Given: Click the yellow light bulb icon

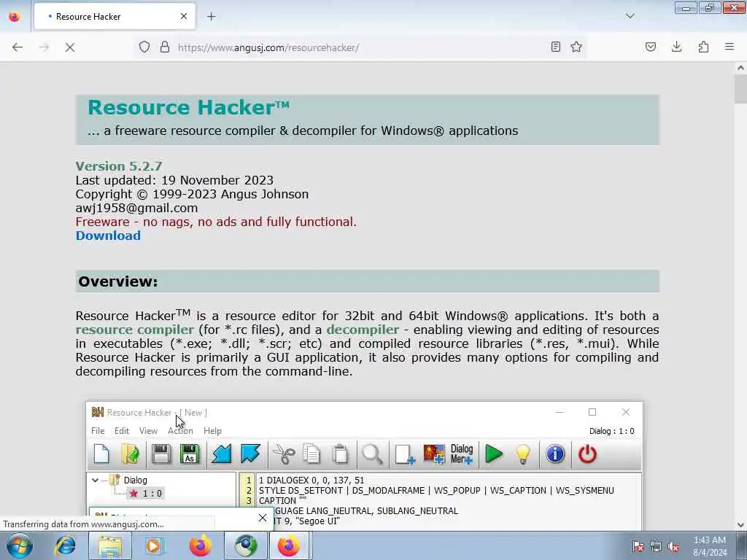Looking at the screenshot, I should point(522,454).
